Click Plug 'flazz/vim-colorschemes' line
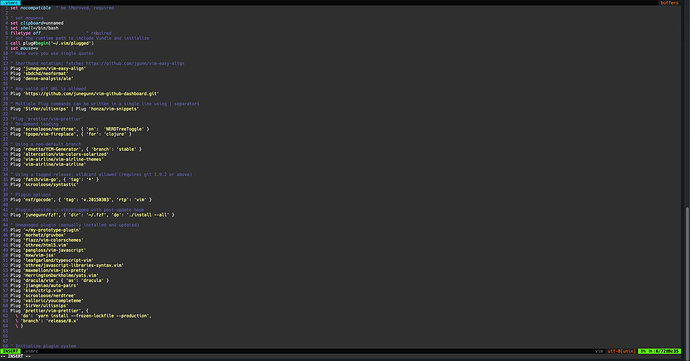The width and height of the screenshot is (690, 361). (47, 240)
